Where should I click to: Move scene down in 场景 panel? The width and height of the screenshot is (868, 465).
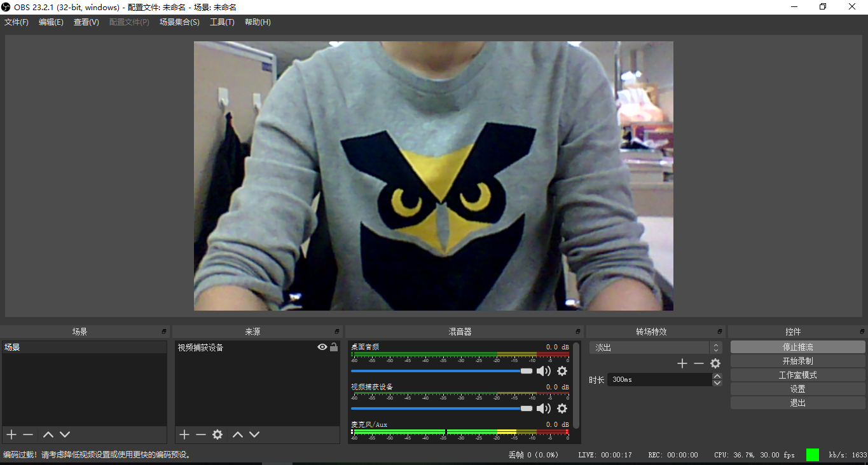[65, 435]
